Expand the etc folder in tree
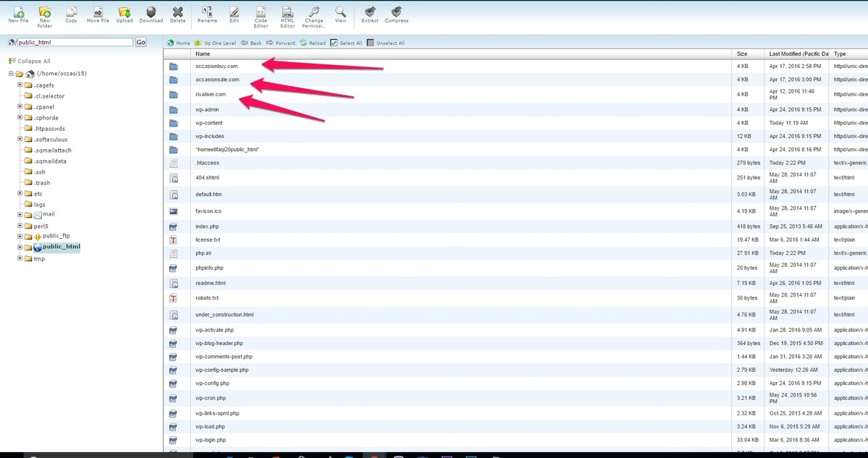Viewport: 868px width, 458px height. [x=20, y=193]
